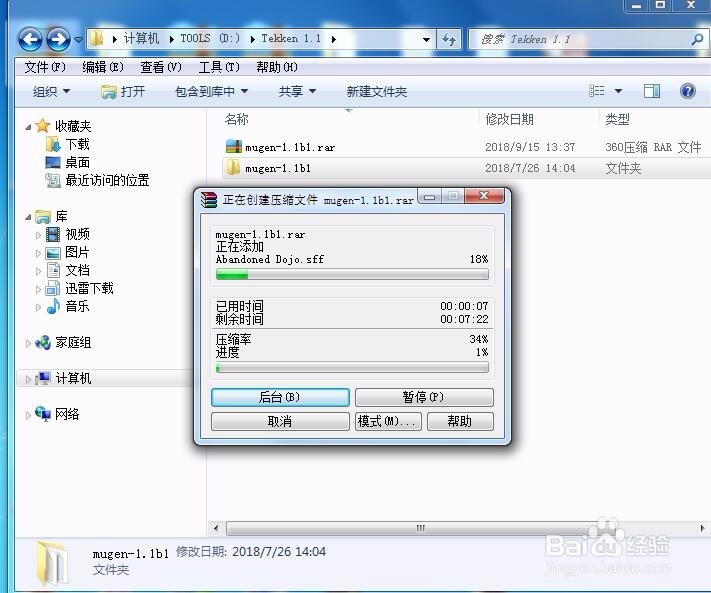Click the 打开 toolbar button

point(122,92)
